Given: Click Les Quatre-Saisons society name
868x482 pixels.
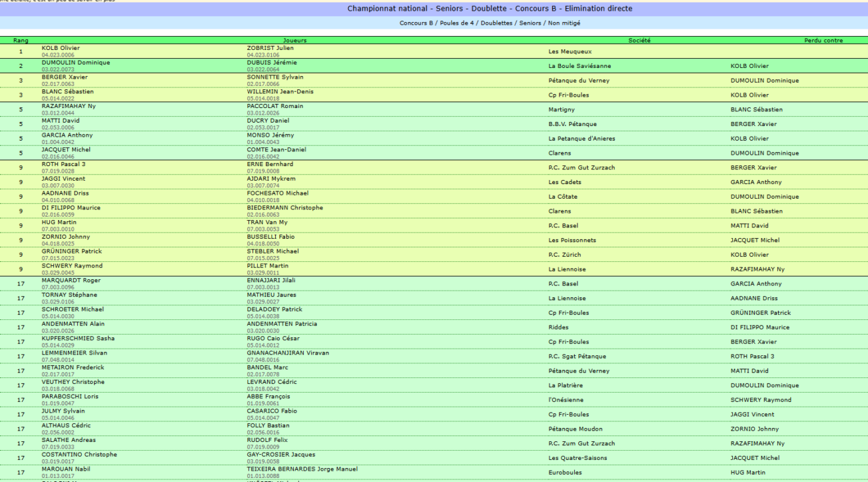Looking at the screenshot, I should (578, 458).
